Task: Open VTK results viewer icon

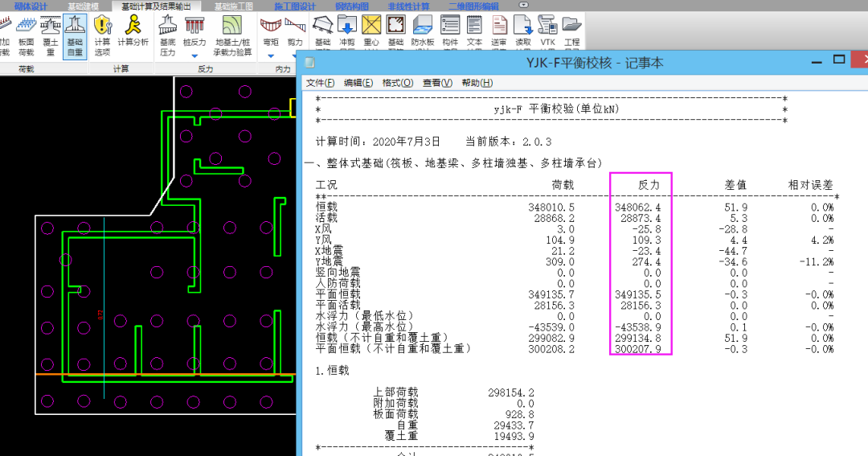Action: coord(547,31)
